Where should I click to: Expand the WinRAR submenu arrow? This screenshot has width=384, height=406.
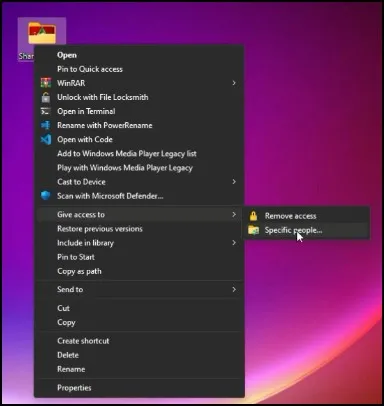tap(234, 83)
